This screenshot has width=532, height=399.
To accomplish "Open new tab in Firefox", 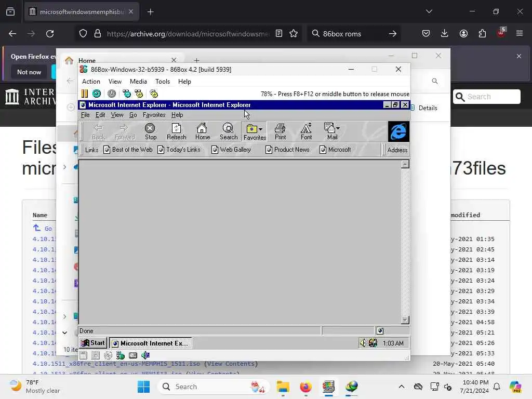I will point(150,12).
